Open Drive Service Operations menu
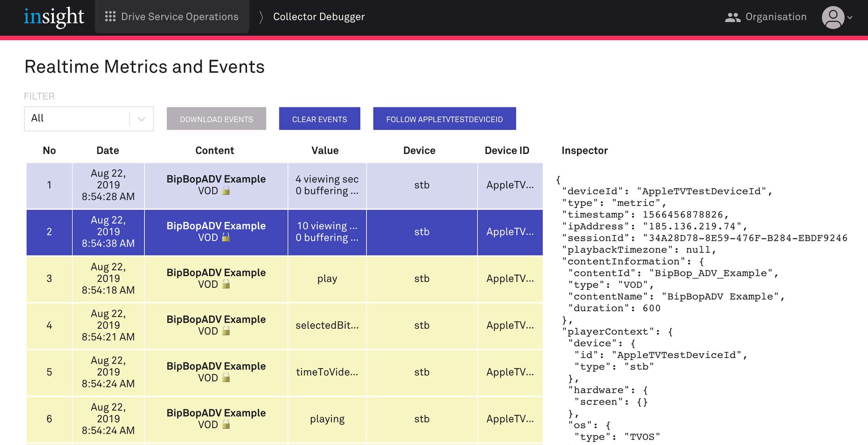The height and width of the screenshot is (445, 868). pyautogui.click(x=180, y=17)
